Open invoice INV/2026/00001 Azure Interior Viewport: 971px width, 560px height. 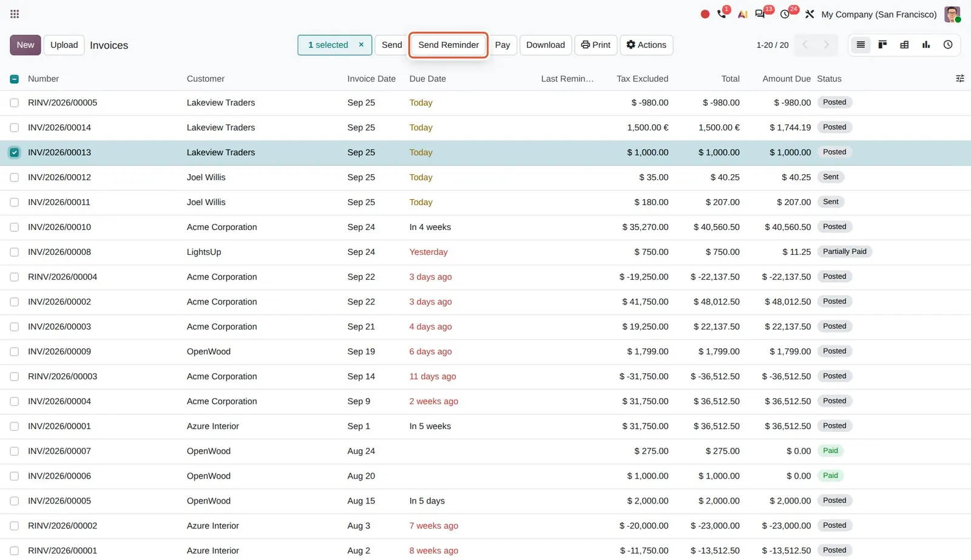pos(59,426)
